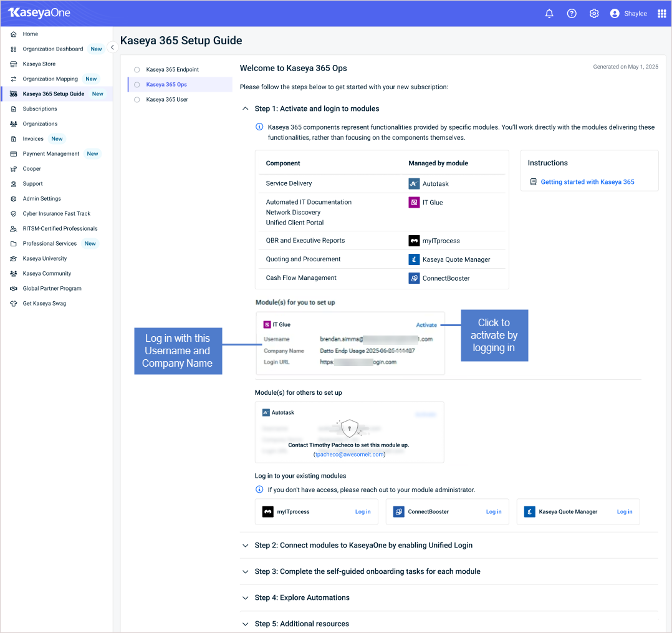Click the myITprocess icon in component table

pyautogui.click(x=414, y=241)
